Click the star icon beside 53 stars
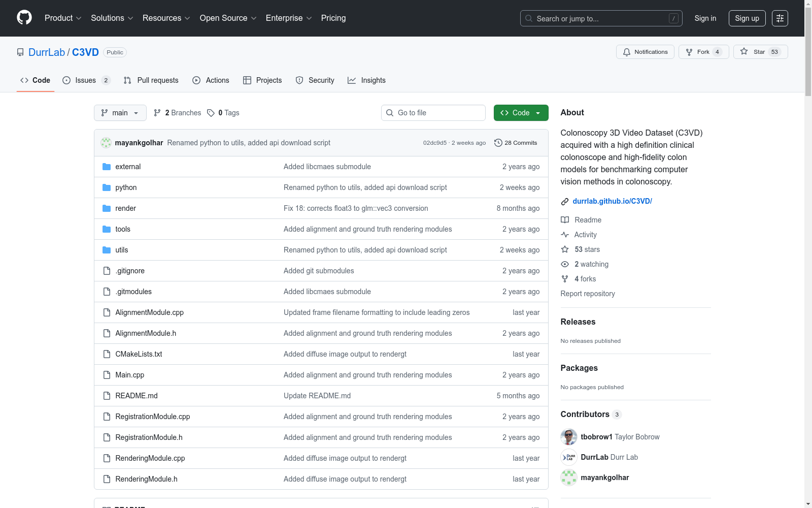Image resolution: width=812 pixels, height=508 pixels. click(565, 249)
